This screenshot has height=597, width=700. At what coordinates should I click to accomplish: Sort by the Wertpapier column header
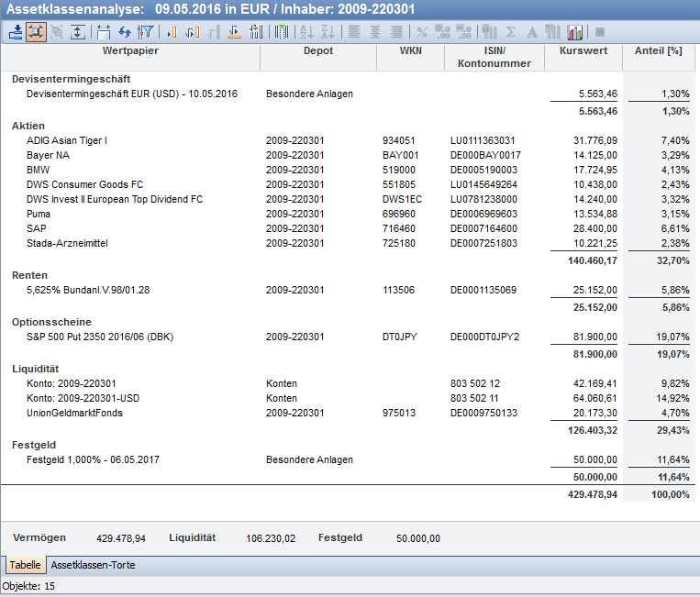pyautogui.click(x=130, y=51)
